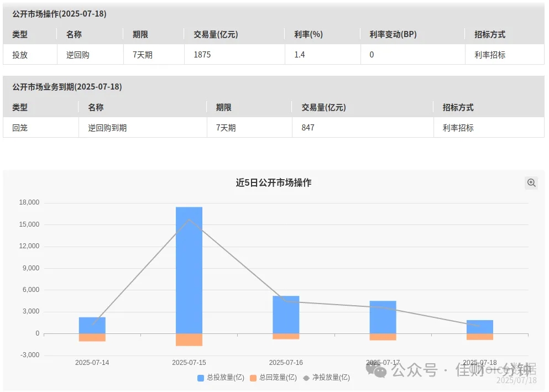
Task: Click the chart title 近5日公开市场操作
Action: point(274,182)
